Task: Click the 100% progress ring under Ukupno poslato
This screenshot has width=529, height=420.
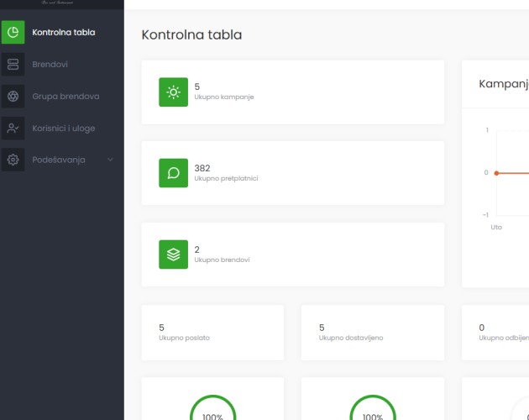Action: click(x=213, y=407)
